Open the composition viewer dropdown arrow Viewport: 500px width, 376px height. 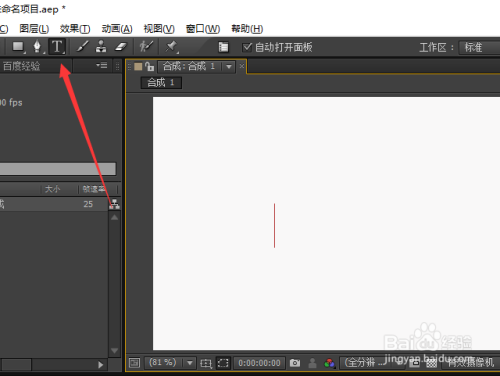[229, 67]
